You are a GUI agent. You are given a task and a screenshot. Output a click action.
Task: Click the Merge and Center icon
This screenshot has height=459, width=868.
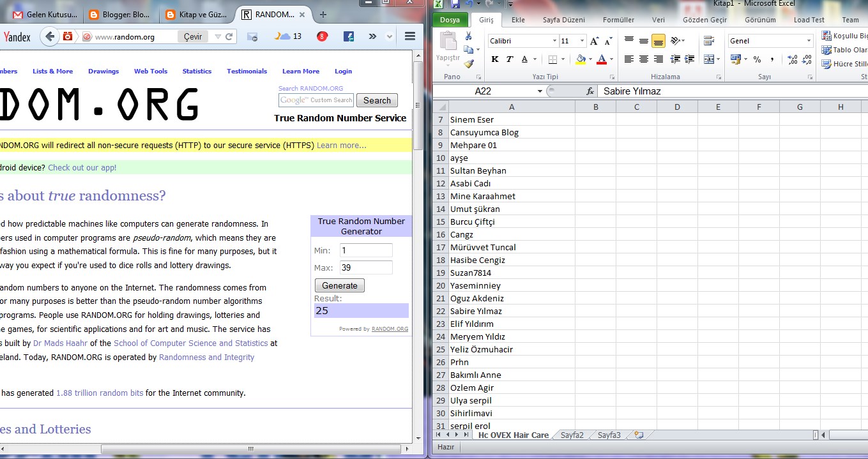[x=708, y=59]
